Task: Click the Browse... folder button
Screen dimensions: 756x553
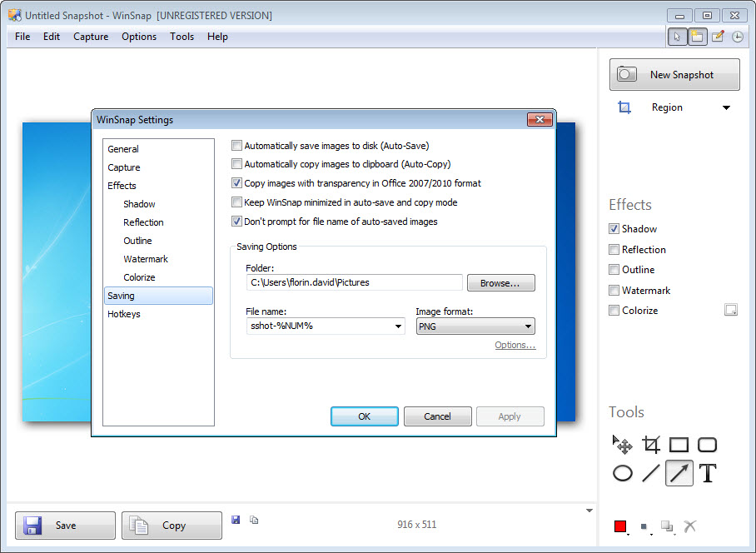Action: click(x=501, y=283)
